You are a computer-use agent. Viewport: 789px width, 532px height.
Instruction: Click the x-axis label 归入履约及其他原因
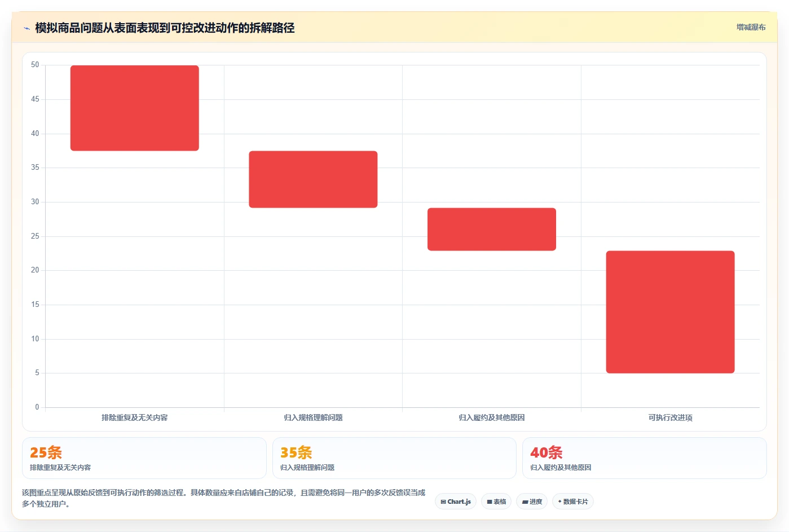[x=492, y=417]
